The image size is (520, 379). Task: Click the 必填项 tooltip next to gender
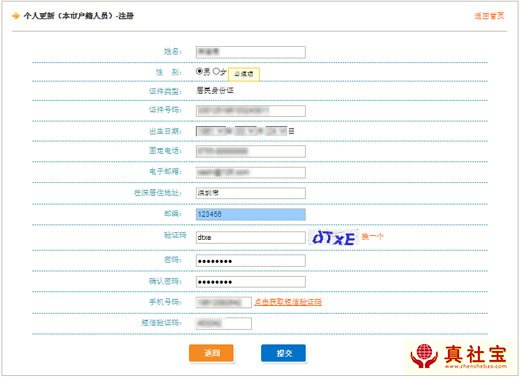(244, 74)
